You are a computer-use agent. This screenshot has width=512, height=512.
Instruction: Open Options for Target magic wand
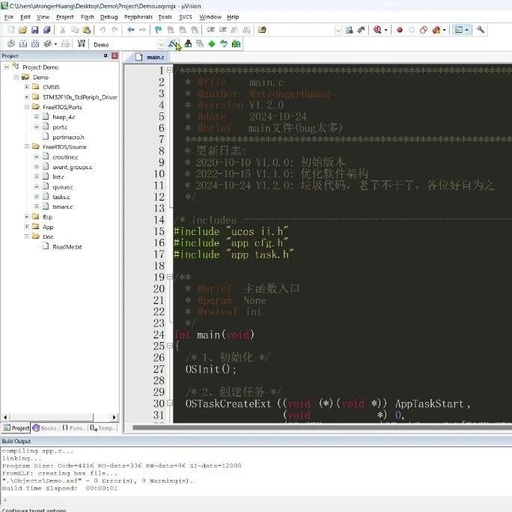(x=173, y=44)
